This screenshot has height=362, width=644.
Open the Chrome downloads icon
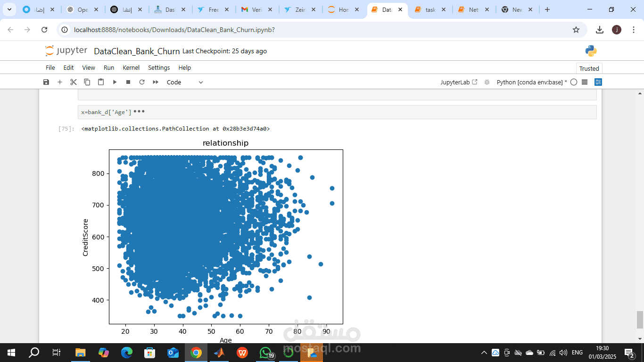click(600, 30)
